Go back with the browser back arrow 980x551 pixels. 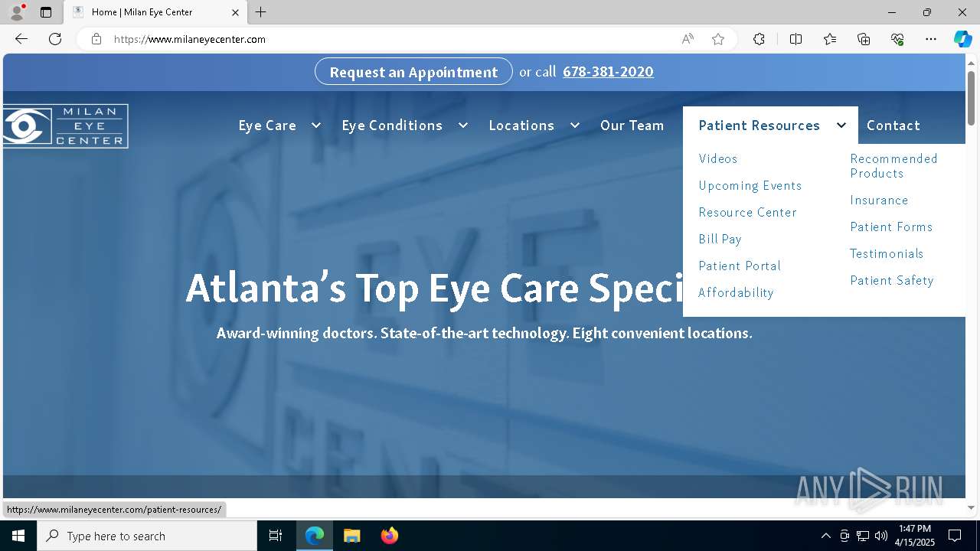21,39
